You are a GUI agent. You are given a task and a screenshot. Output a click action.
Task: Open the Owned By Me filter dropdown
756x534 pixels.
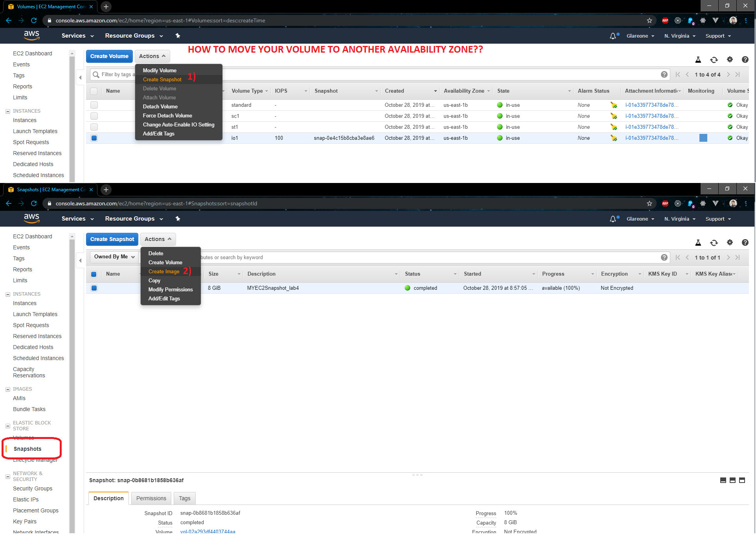pos(114,257)
